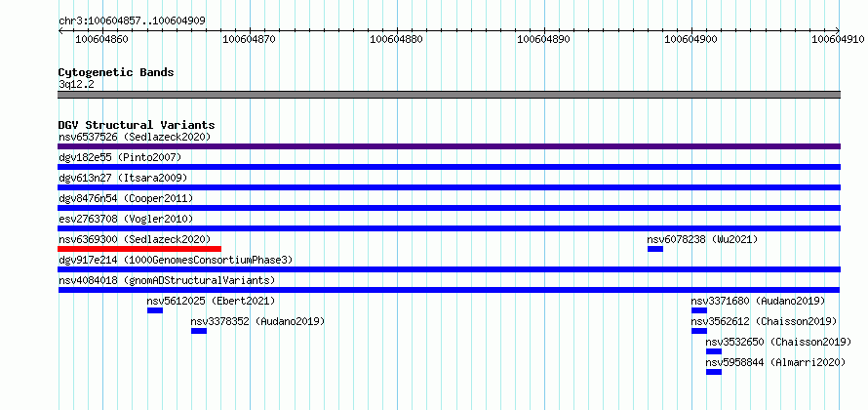868x410 pixels.
Task: Click the blue dgv613n27 variant bar
Action: coord(449,187)
